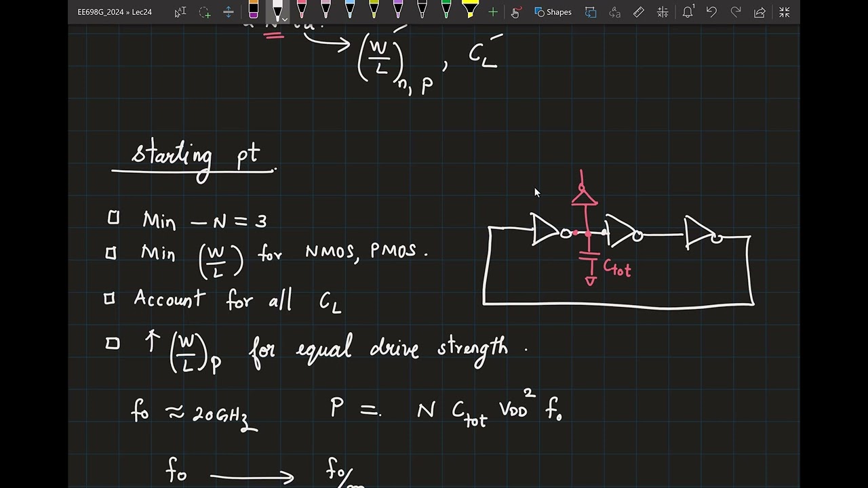Toggle Draw with Touch
The image size is (868, 488).
pos(515,12)
